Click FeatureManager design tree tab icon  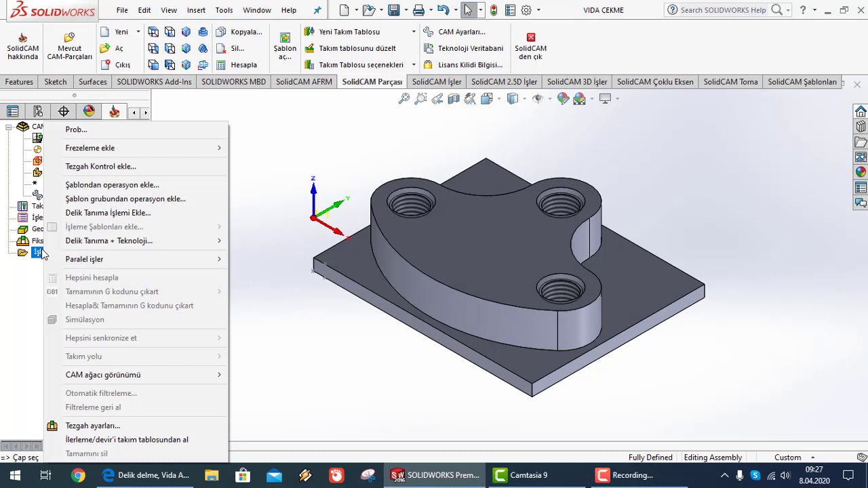click(12, 112)
